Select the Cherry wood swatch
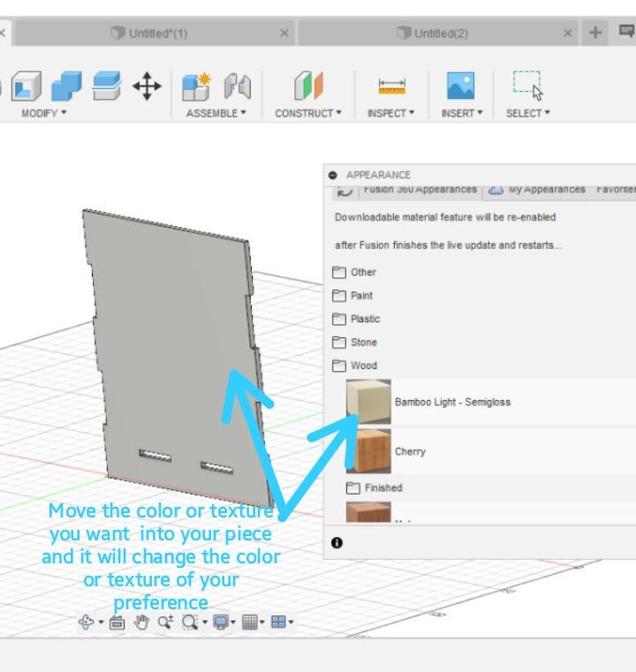Screen dimensions: 636x672 [368, 451]
